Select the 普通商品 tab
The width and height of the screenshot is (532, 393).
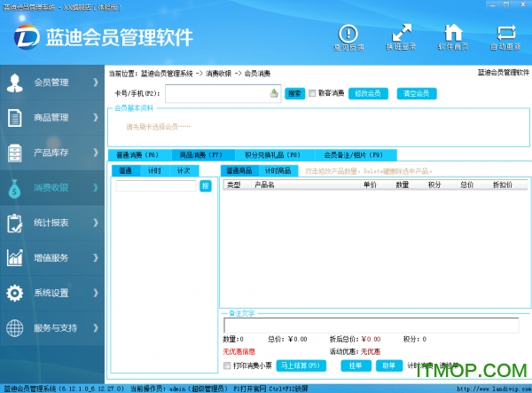pos(239,170)
